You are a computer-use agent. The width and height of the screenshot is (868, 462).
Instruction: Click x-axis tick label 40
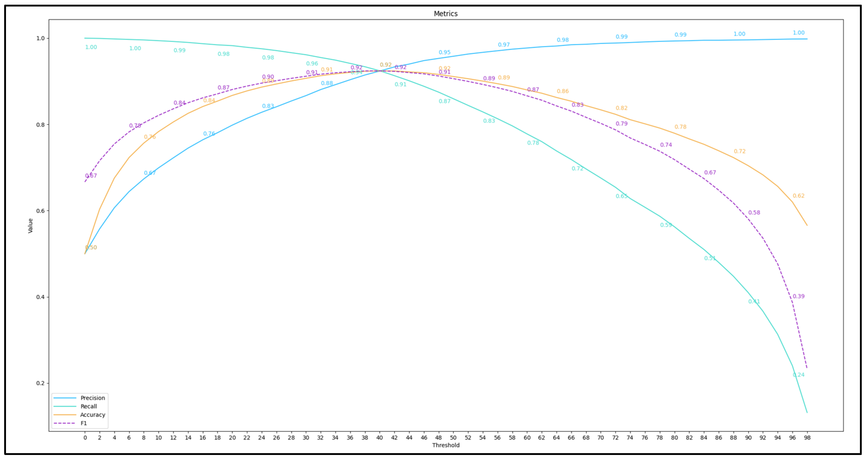click(379, 438)
